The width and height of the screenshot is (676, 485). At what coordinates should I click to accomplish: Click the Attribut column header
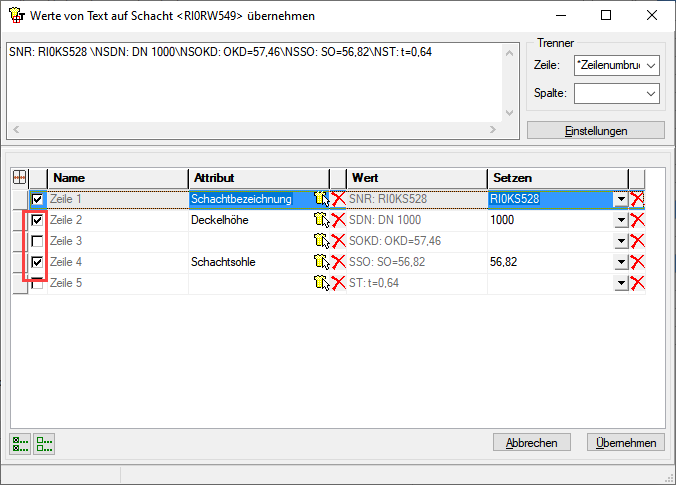(258, 177)
